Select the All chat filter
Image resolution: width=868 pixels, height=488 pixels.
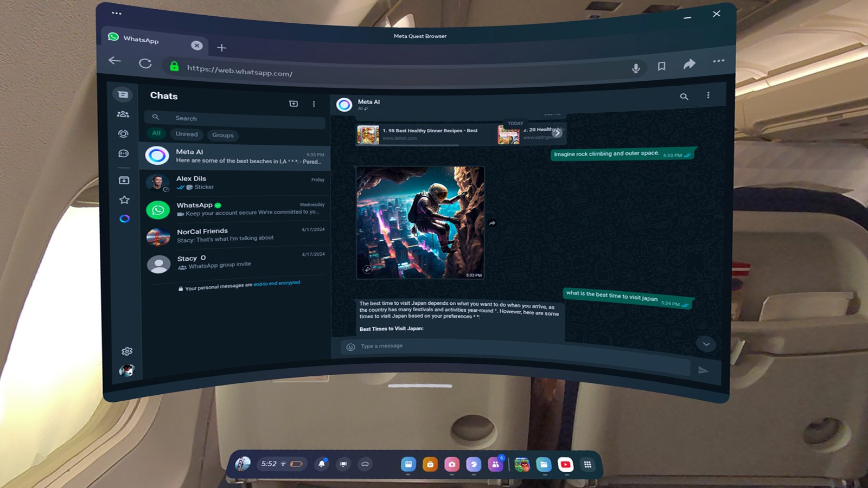click(156, 133)
